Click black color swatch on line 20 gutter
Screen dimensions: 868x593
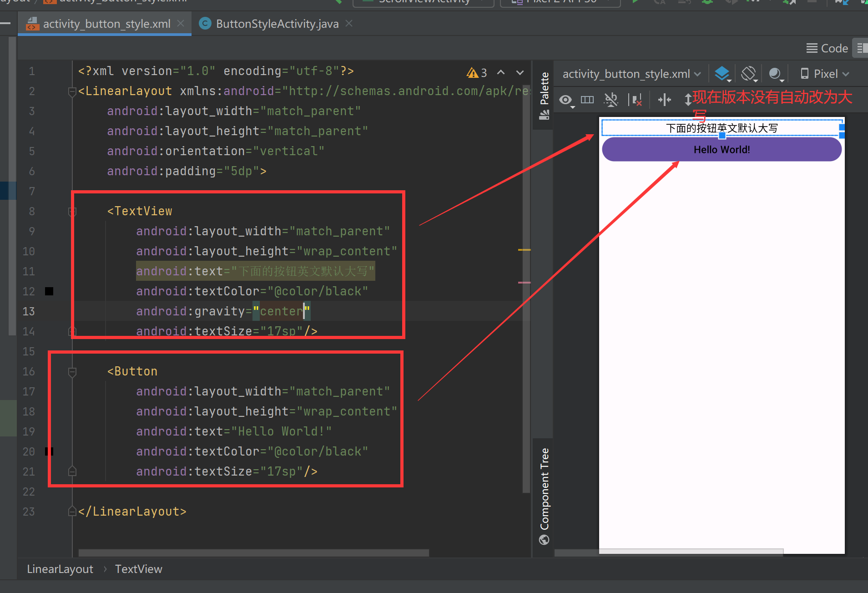49,451
